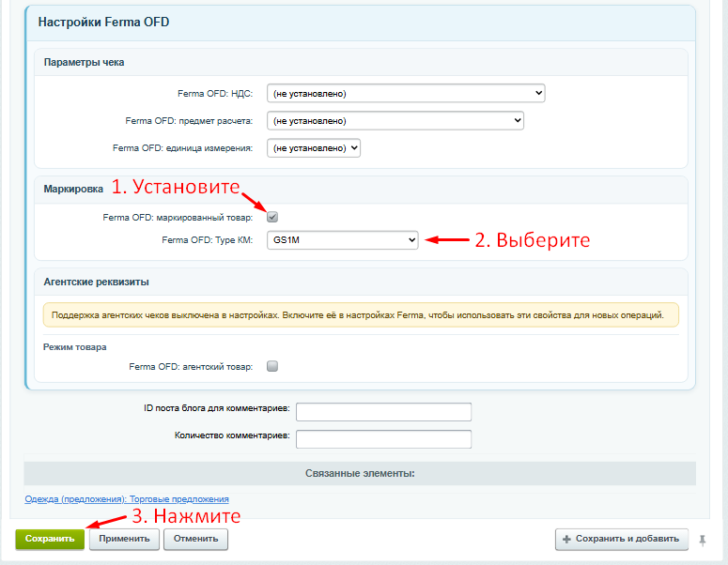
Task: Click the Ferma OFD: агентский товар label
Action: pos(191,366)
